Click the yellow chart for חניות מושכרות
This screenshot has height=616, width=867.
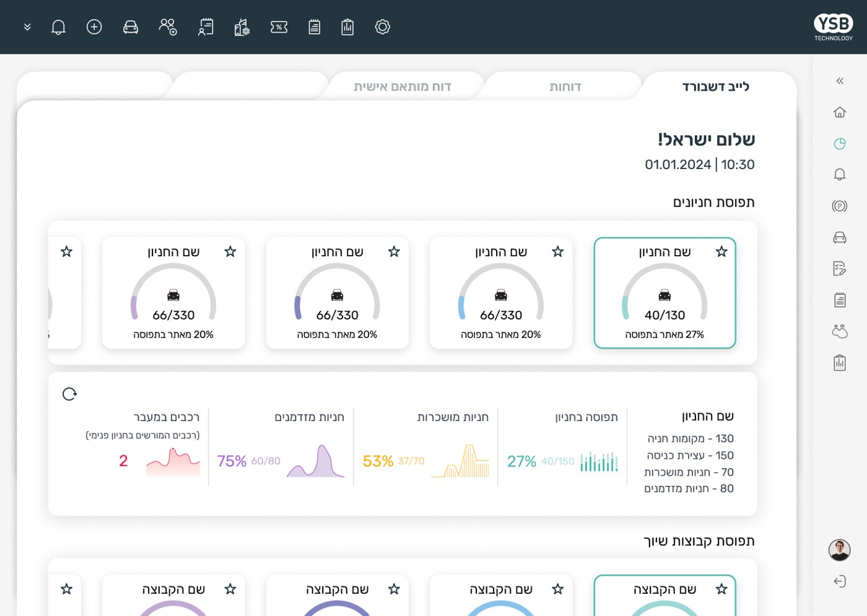[461, 461]
